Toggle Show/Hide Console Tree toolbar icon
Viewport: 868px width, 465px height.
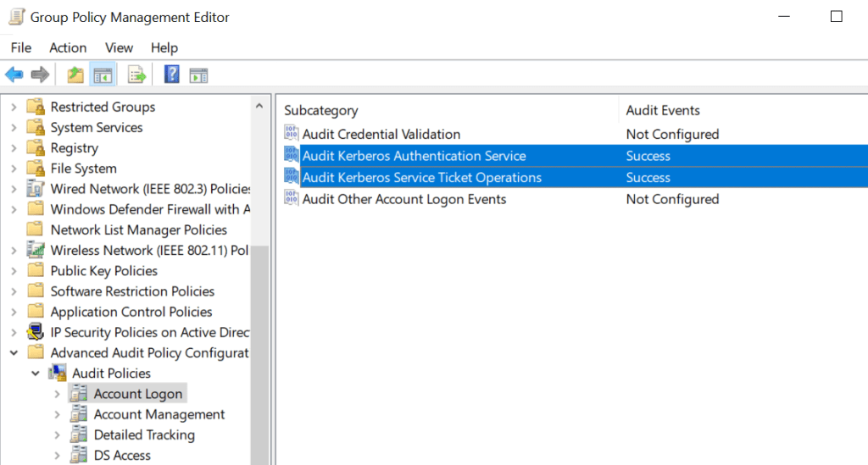pos(103,75)
